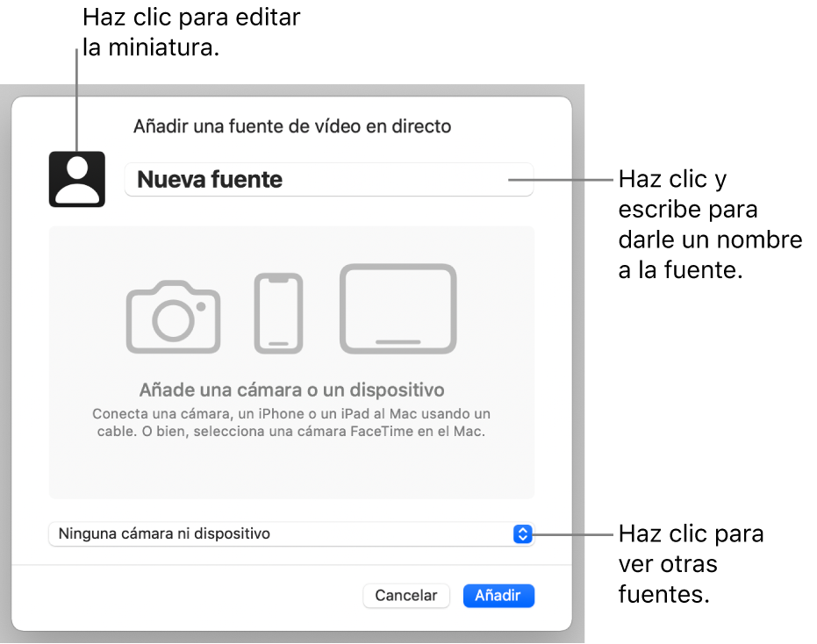Click the blue arrows of the source popup
Screen dimensions: 817x644
pos(523,534)
